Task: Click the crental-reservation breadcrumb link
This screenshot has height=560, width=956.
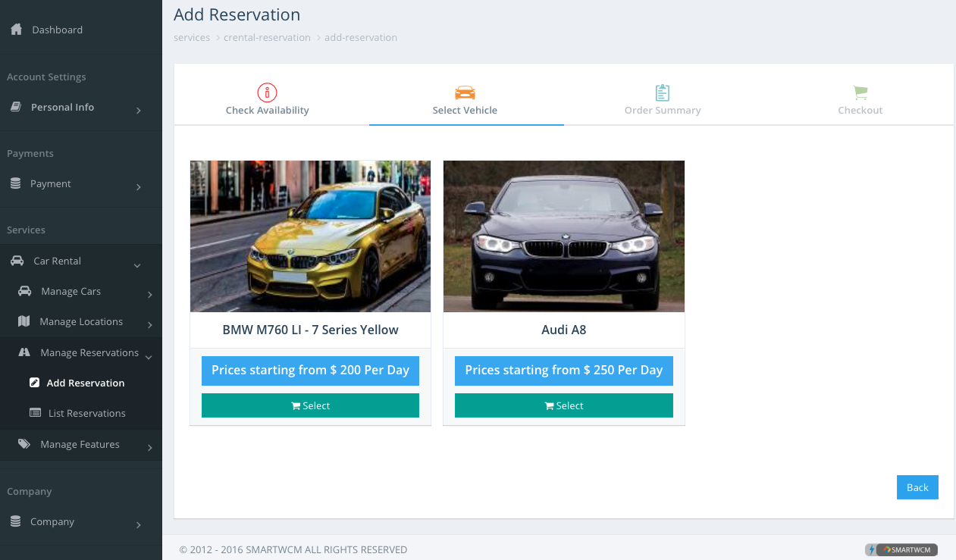Action: point(267,37)
